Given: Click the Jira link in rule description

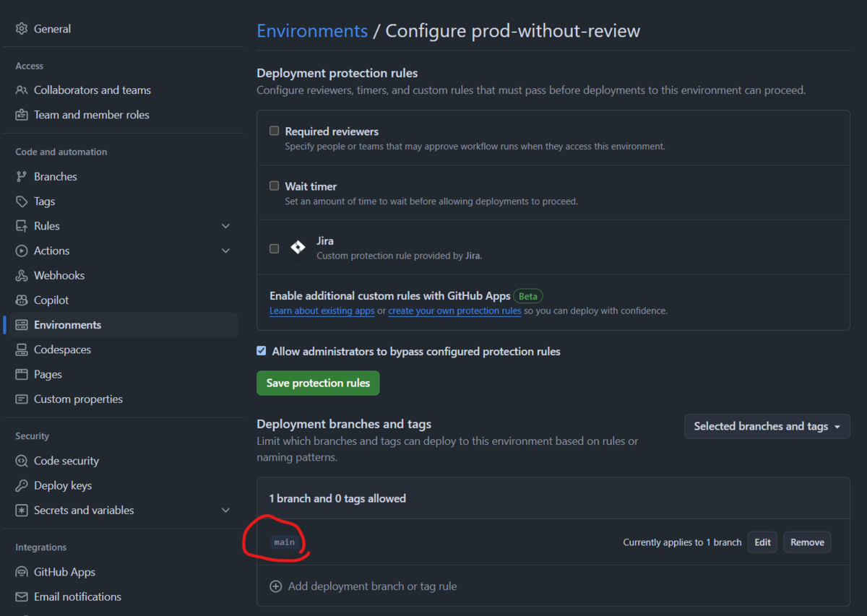Looking at the screenshot, I should (x=471, y=256).
